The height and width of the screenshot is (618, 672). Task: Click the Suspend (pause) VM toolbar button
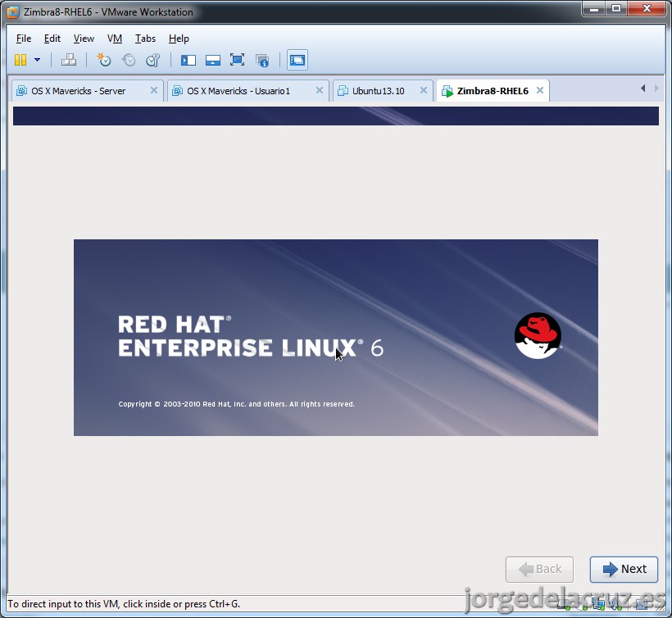(20, 60)
